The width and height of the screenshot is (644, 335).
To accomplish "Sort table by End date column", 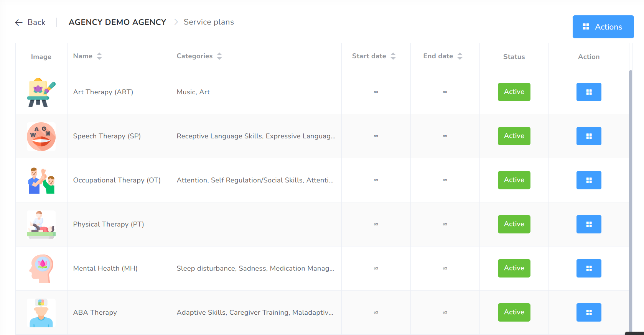I will point(460,56).
